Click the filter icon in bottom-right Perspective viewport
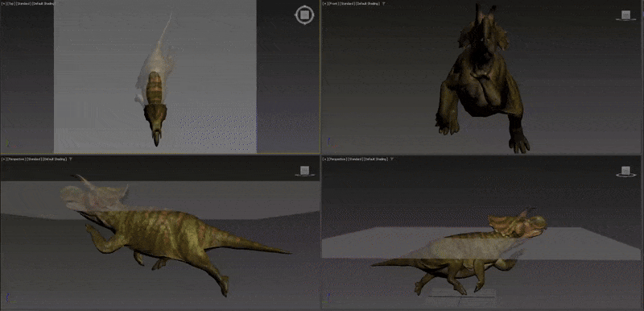 tap(392, 159)
